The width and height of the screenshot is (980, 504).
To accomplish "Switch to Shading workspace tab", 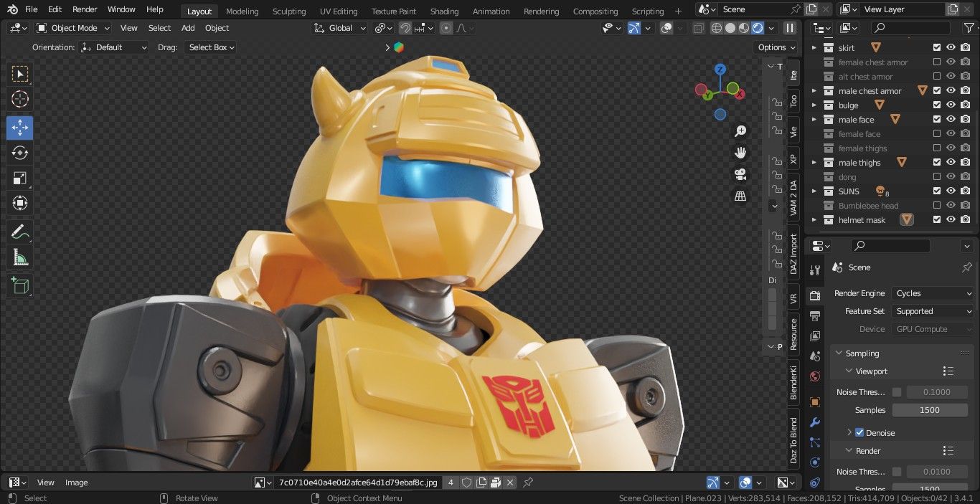I will 444,11.
